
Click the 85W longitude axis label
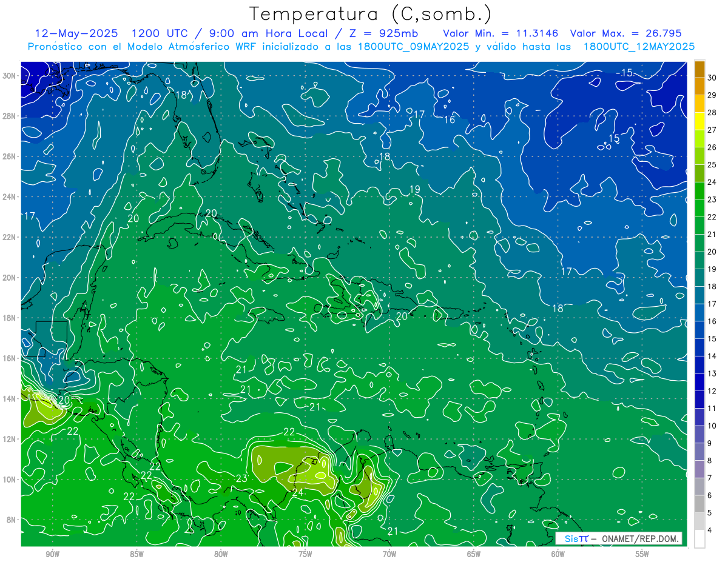[136, 554]
